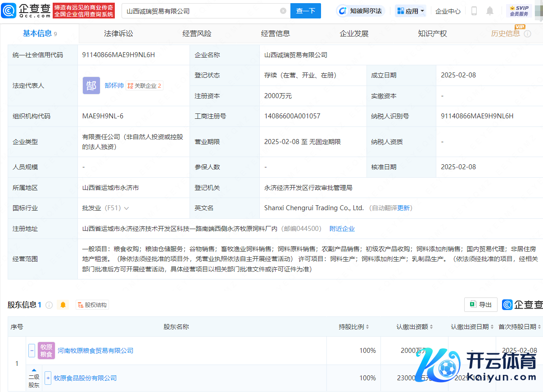
Task: Open the mobile app phone icon
Action: coord(474,11)
